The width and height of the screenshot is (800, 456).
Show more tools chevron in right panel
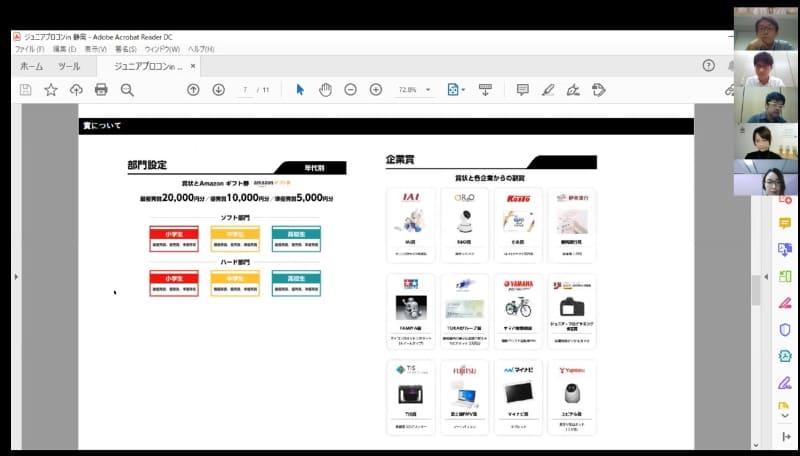785,416
